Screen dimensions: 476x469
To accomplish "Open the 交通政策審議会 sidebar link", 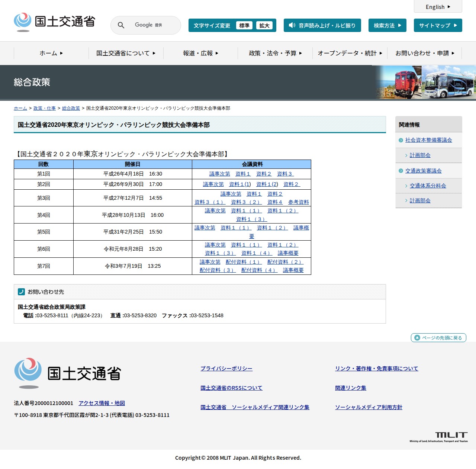I will 424,171.
